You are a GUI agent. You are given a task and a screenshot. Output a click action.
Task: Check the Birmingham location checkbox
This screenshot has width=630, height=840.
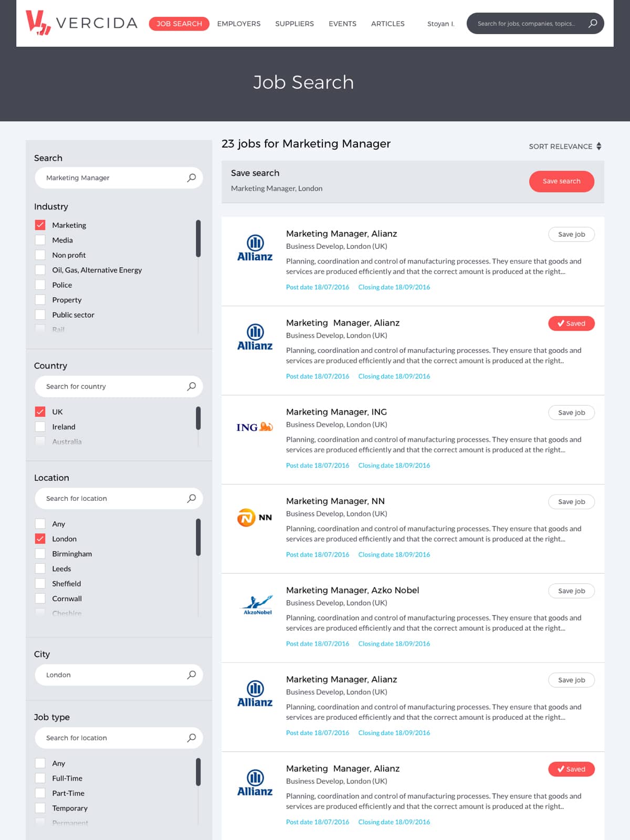click(40, 554)
